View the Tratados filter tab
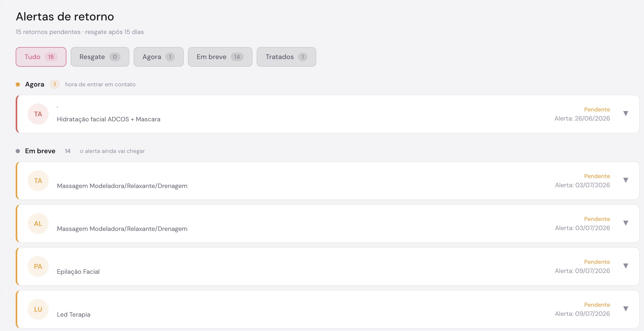 click(286, 57)
